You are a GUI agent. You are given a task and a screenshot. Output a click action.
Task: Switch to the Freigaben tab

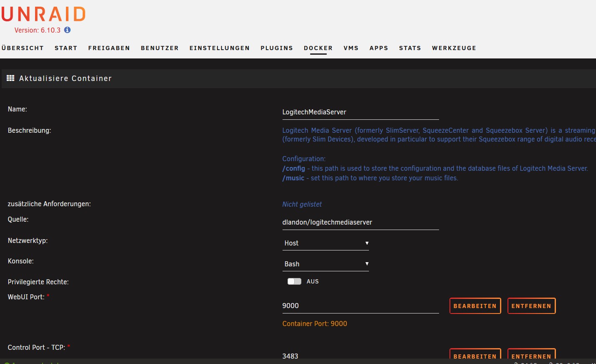[109, 48]
